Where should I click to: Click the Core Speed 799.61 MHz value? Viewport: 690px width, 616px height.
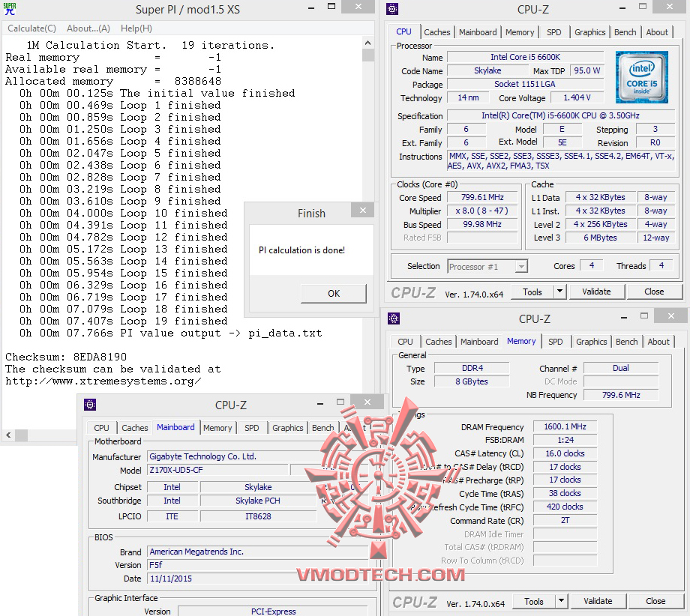482,197
